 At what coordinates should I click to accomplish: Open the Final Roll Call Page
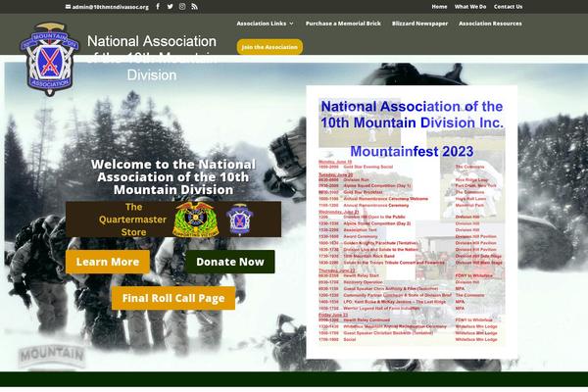173,298
